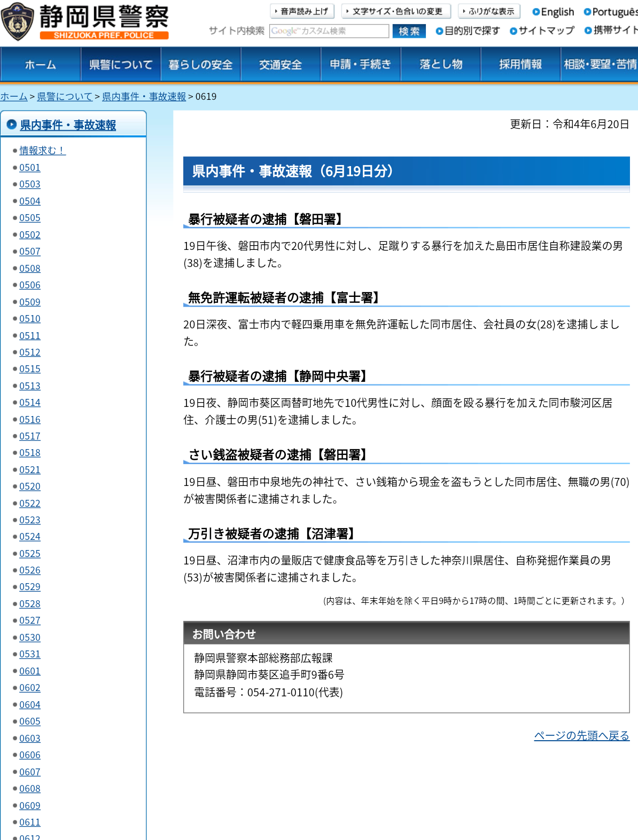Open sidebar entry 0520

click(x=30, y=486)
